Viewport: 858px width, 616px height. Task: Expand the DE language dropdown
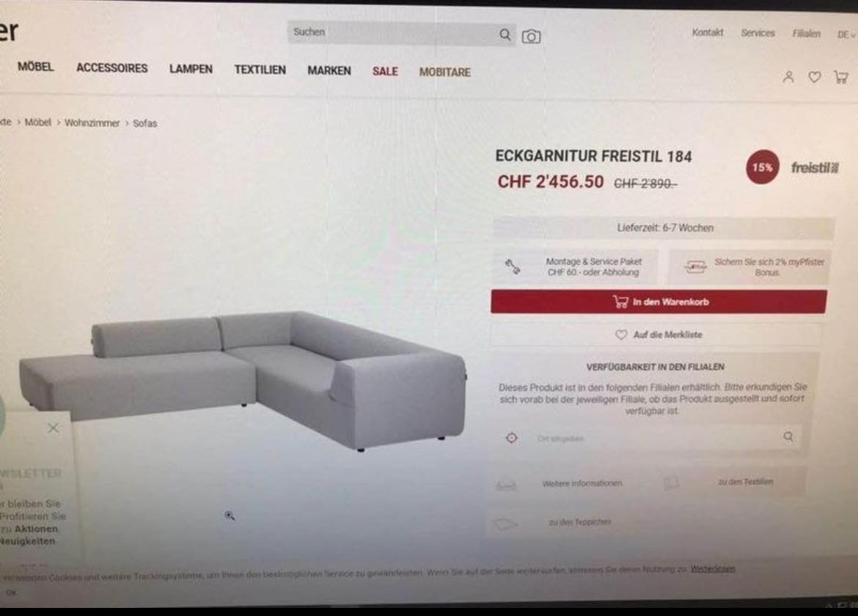846,34
